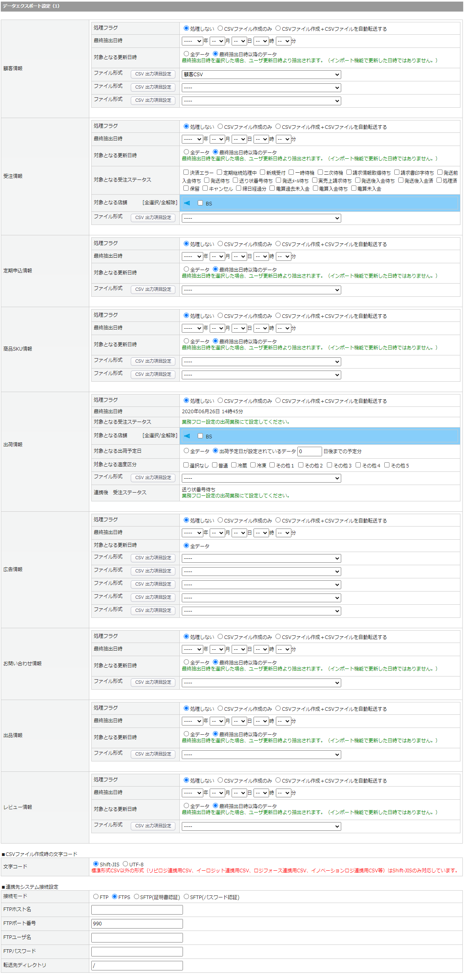The image size is (464, 980).
Task: Check the BS store checkbox under 受注情報
Action: 201,203
